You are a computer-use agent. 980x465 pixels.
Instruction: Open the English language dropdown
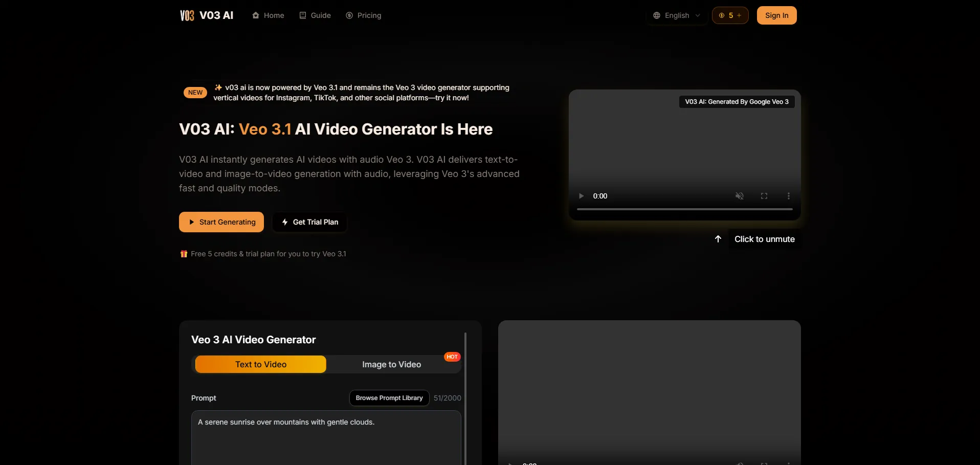click(x=676, y=15)
